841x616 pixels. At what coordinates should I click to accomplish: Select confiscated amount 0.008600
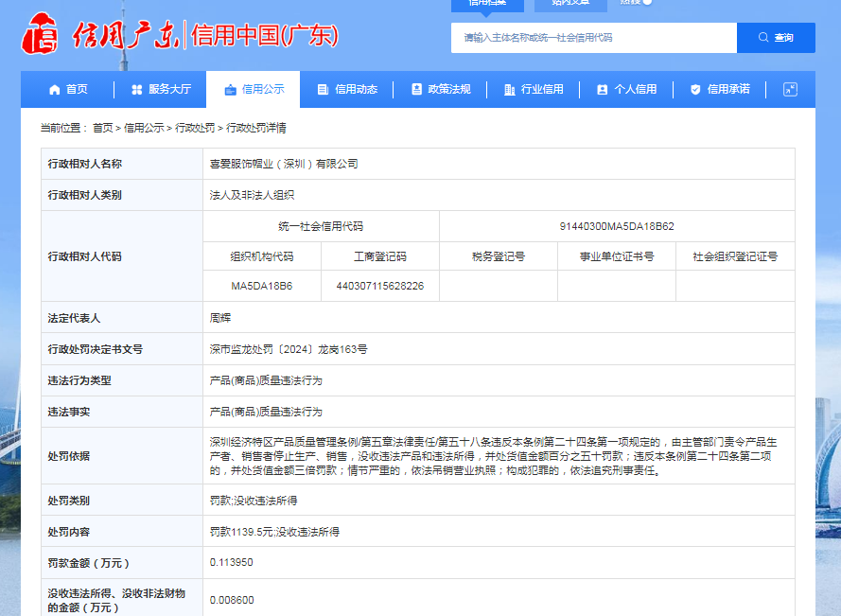232,600
